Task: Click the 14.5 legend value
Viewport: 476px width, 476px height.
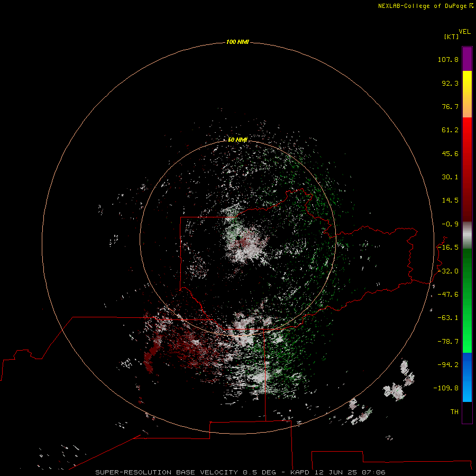Action: (x=450, y=200)
